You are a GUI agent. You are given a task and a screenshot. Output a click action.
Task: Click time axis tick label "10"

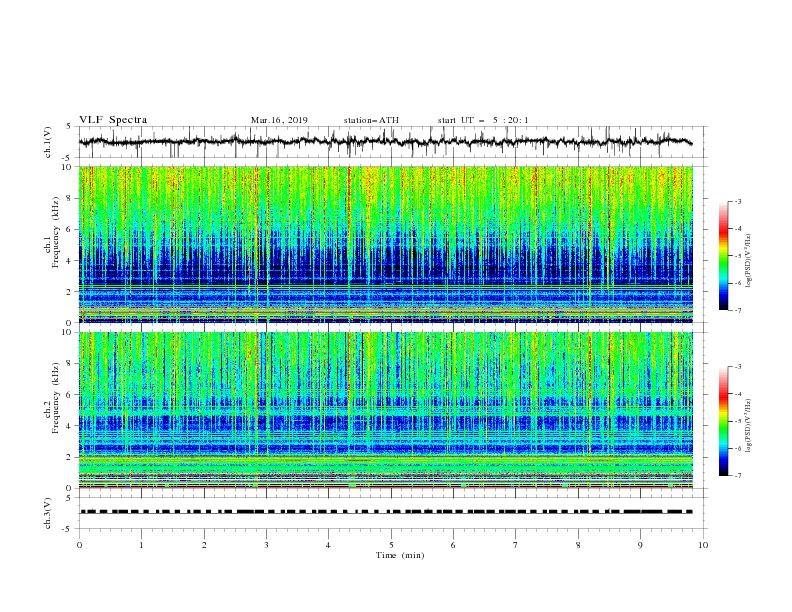[x=703, y=545]
